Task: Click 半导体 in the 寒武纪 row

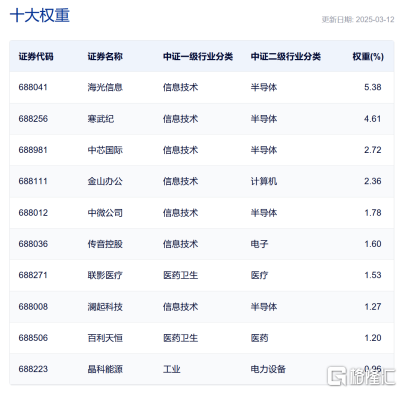Action: coord(264,119)
